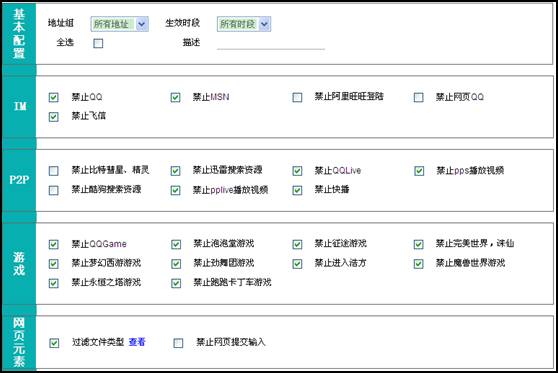Screen dimensions: 558x373
Task: Click the 禁止快播 label text
Action: pyautogui.click(x=332, y=189)
